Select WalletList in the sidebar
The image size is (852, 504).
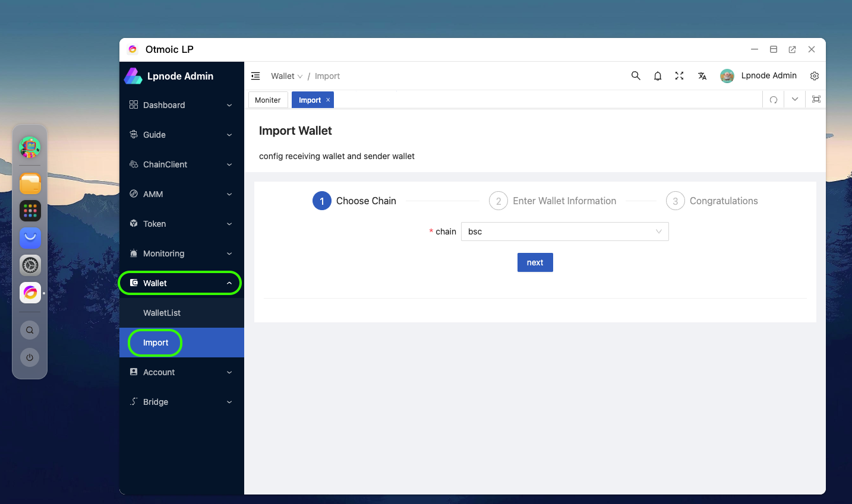[162, 313]
